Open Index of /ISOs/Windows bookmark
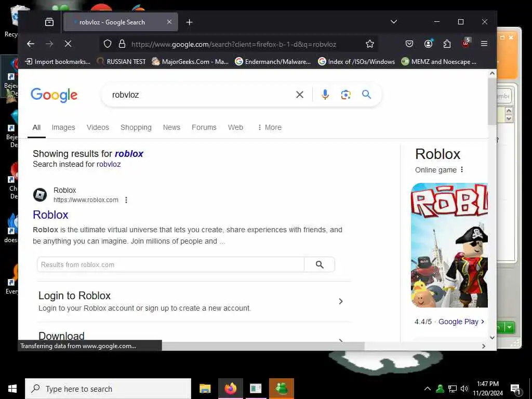The width and height of the screenshot is (532, 399). tap(356, 62)
